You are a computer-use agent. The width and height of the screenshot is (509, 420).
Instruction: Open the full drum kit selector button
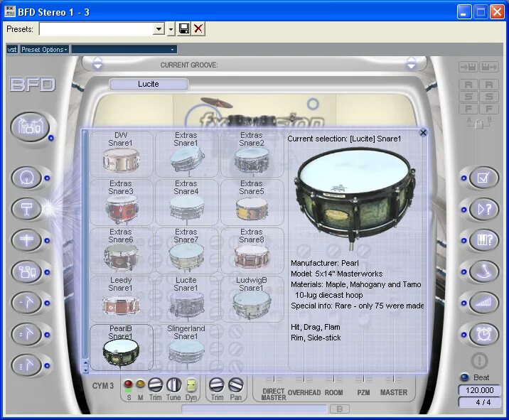tap(30, 127)
